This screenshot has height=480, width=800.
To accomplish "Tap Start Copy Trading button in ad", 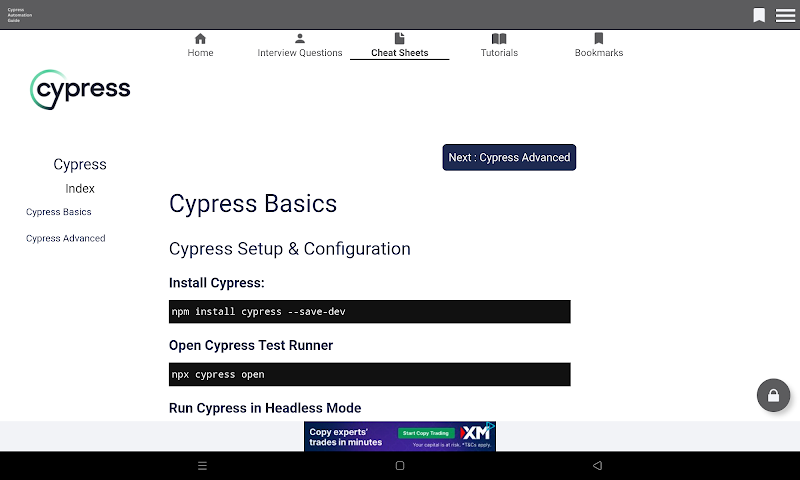I will coord(426,433).
